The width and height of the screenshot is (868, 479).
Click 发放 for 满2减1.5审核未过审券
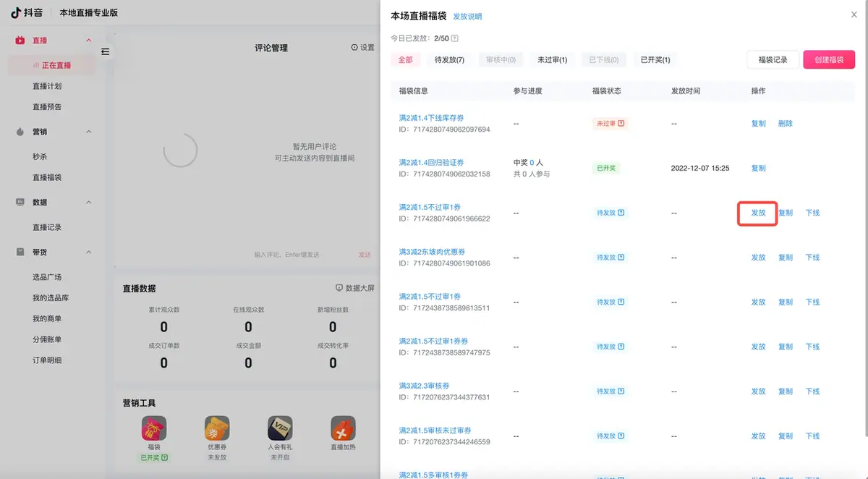758,436
